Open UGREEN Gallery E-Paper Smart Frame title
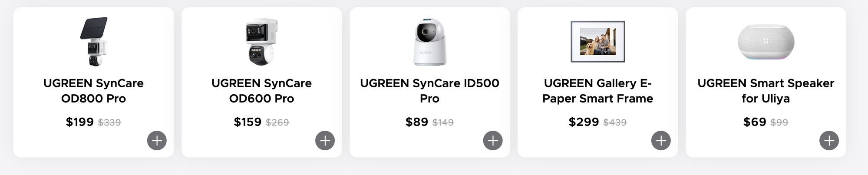The image size is (868, 175). (597, 91)
